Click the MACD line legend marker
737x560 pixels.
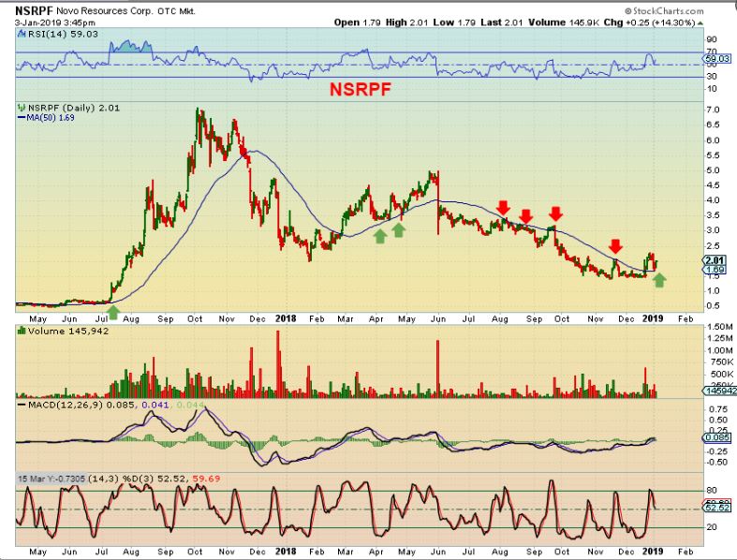[x=22, y=405]
